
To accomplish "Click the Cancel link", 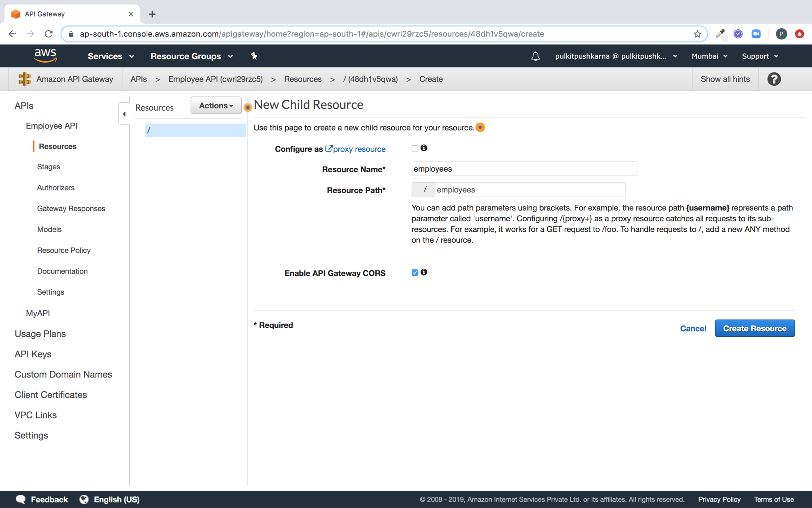I will tap(693, 329).
